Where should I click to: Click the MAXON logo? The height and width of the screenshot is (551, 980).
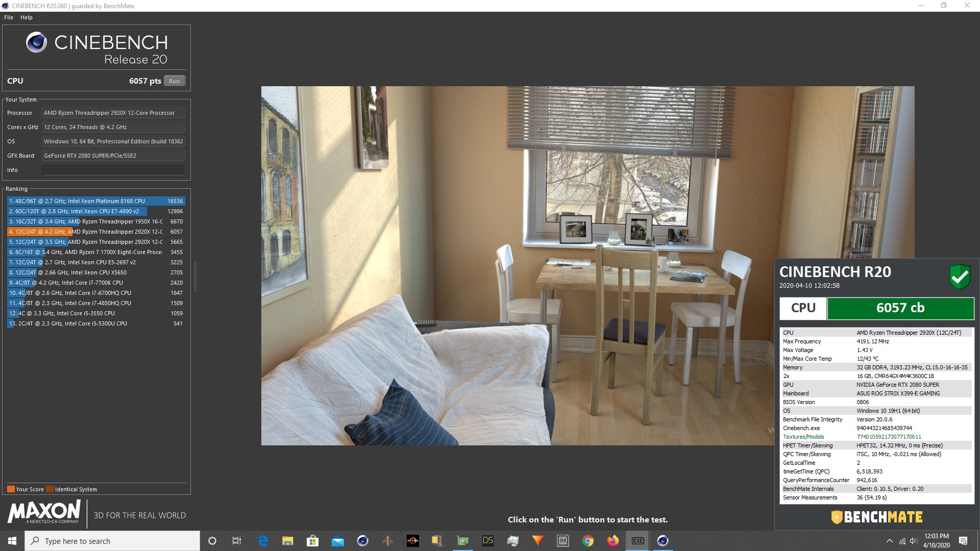click(44, 512)
